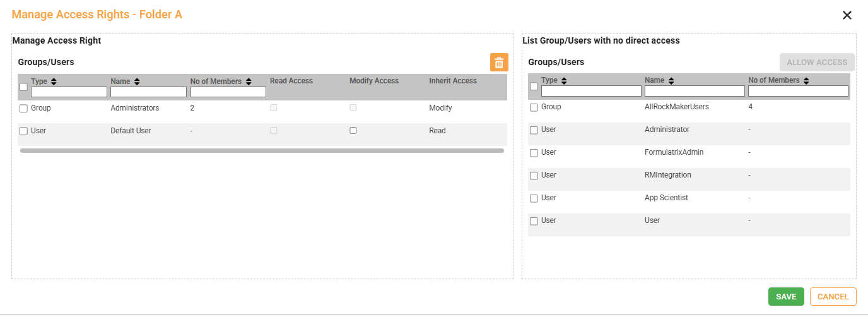The width and height of the screenshot is (868, 319).
Task: Click the green Save button
Action: point(786,297)
